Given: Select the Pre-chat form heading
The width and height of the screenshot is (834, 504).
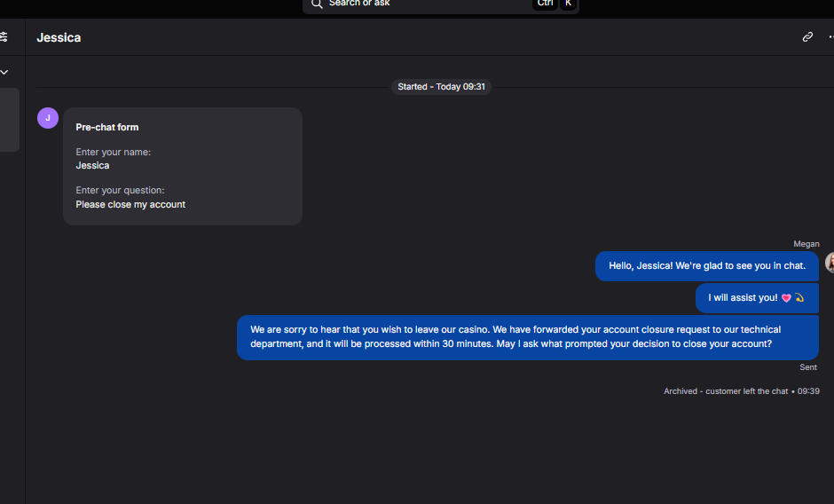Looking at the screenshot, I should pyautogui.click(x=106, y=127).
